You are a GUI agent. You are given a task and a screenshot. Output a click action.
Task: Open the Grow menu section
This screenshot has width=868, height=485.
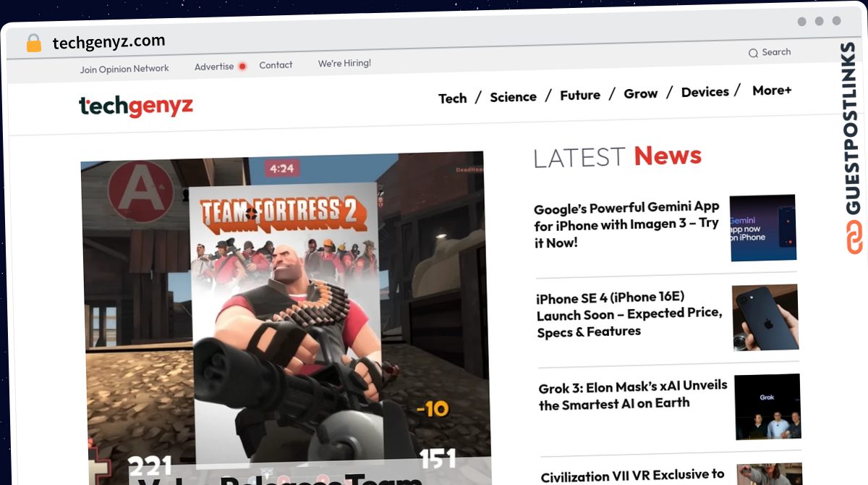(x=641, y=93)
